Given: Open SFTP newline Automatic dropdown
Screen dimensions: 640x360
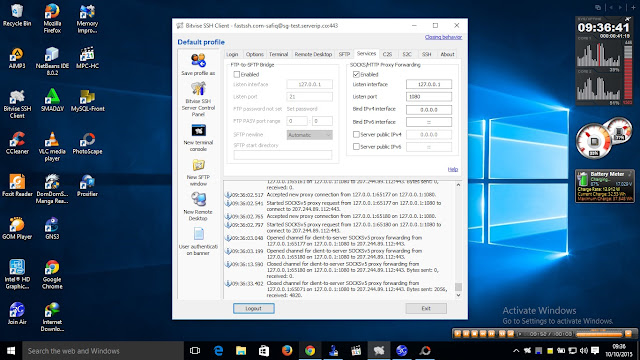Looking at the screenshot, I should [309, 135].
